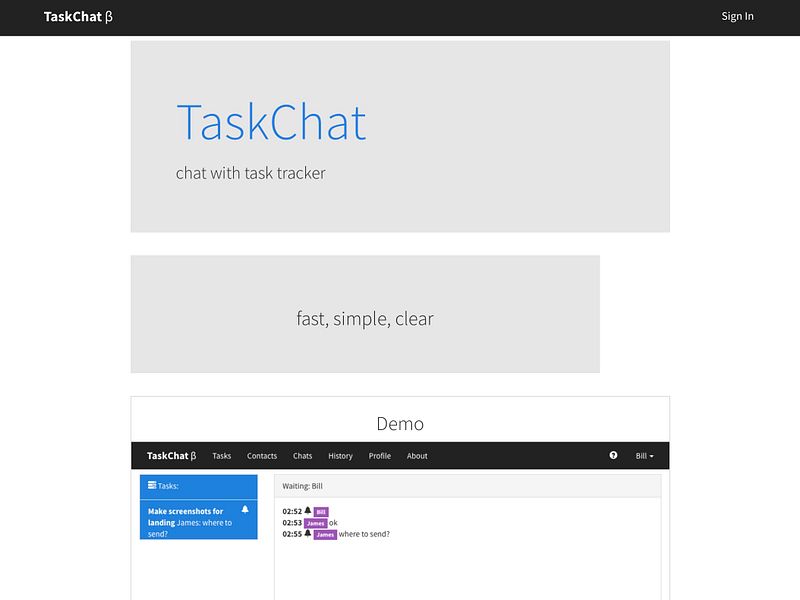
Task: Expand the Bill user dropdown
Action: 644,456
